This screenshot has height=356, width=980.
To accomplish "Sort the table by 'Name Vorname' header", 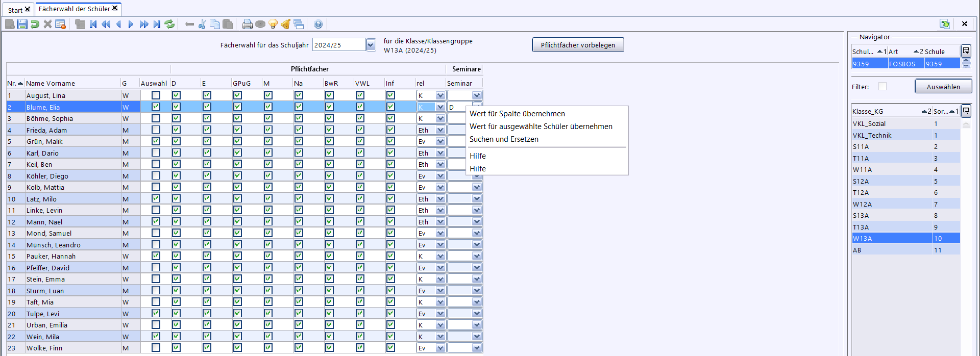I will pos(72,83).
